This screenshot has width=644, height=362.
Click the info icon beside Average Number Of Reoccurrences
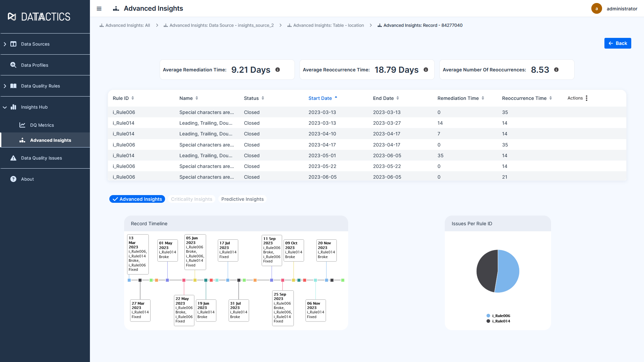[556, 70]
